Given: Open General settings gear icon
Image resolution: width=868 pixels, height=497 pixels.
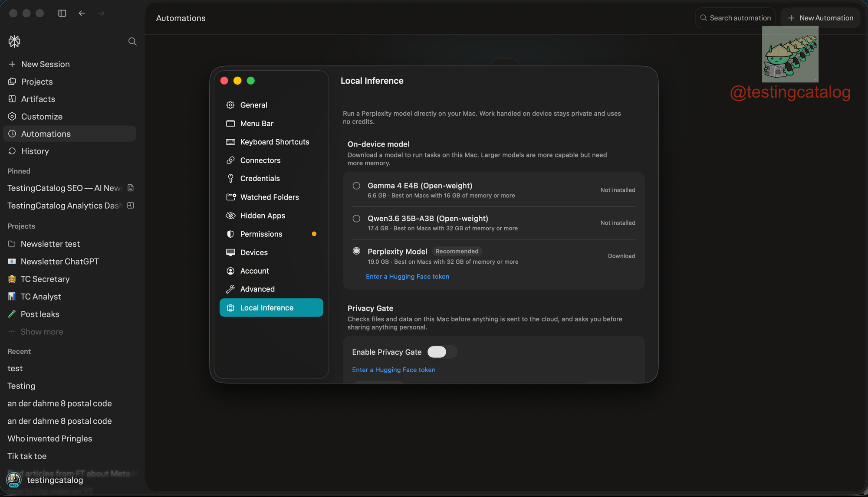Looking at the screenshot, I should [230, 105].
